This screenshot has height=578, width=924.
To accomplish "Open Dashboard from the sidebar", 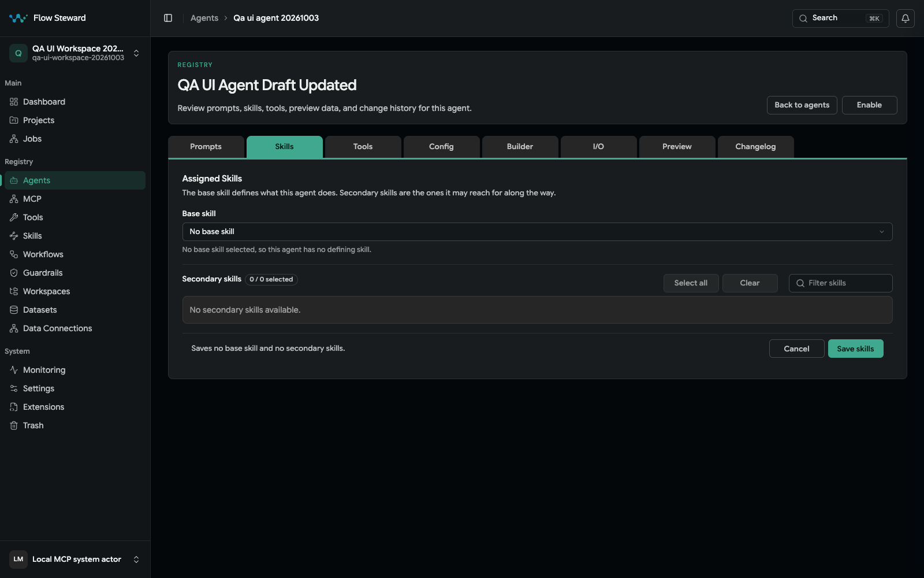I will click(x=75, y=102).
